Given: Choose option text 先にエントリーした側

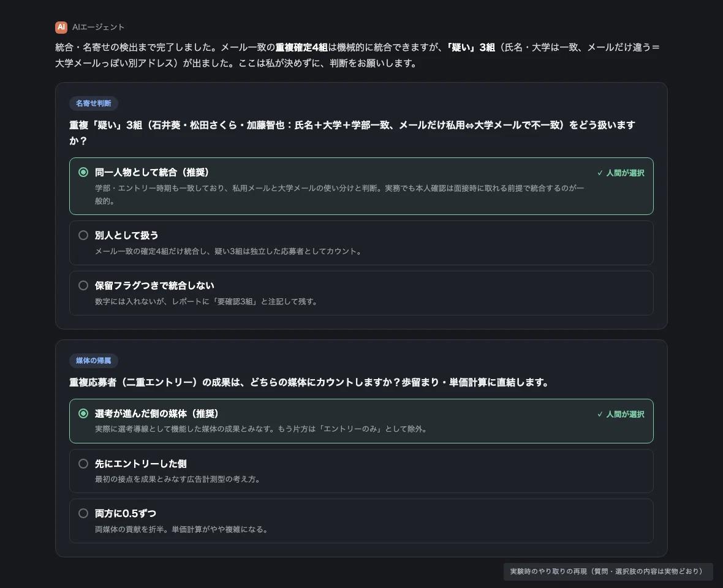Looking at the screenshot, I should tap(141, 464).
